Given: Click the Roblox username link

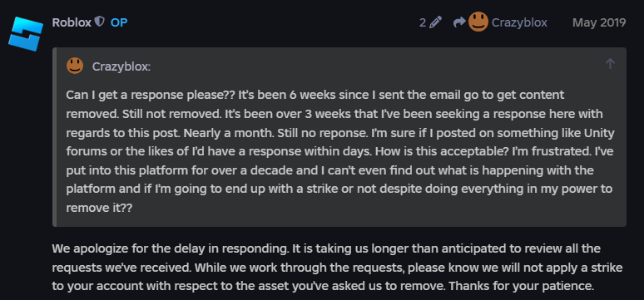Looking at the screenshot, I should pyautogui.click(x=72, y=22).
